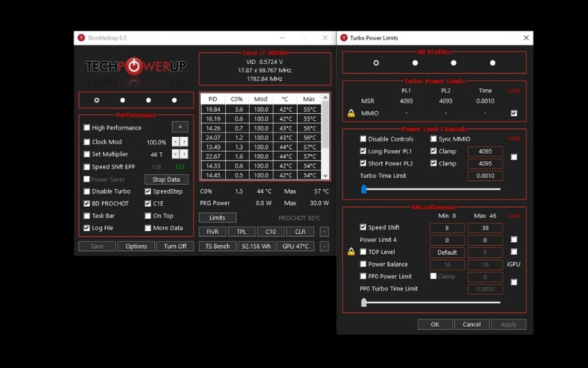Confirm Turbo Power Limits with OK
This screenshot has height=368, width=588.
434,325
